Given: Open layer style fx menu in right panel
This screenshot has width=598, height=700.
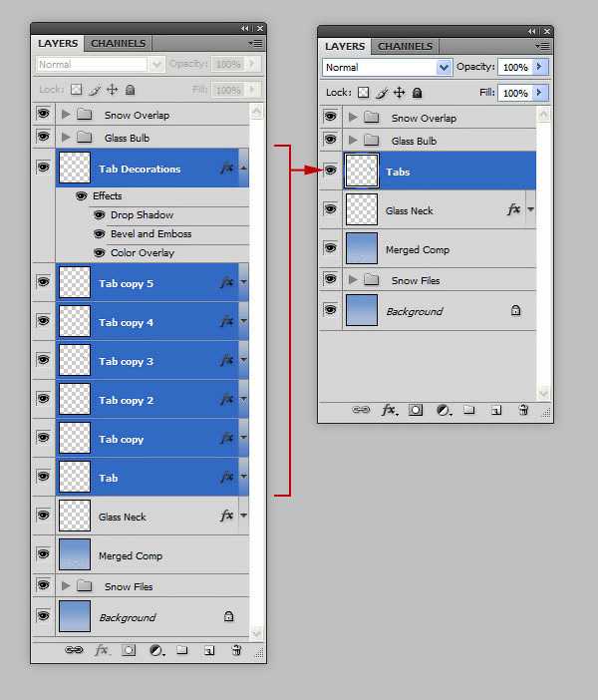Looking at the screenshot, I should [x=389, y=410].
